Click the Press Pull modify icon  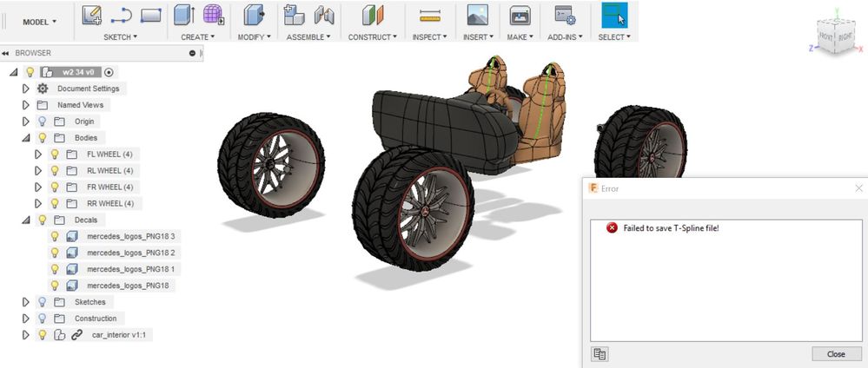coord(254,15)
